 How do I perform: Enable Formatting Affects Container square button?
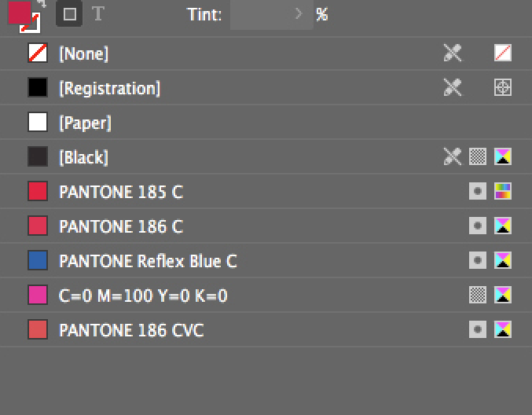pyautogui.click(x=70, y=14)
